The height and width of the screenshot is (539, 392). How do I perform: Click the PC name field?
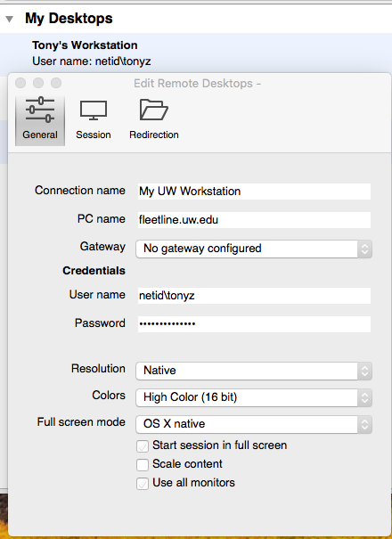tap(254, 220)
